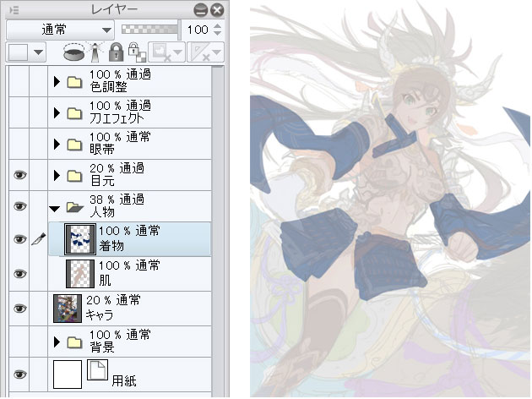Viewport: 532px width, 399px height.
Task: Click the white 用紙 layer thumbnail
Action: [68, 374]
